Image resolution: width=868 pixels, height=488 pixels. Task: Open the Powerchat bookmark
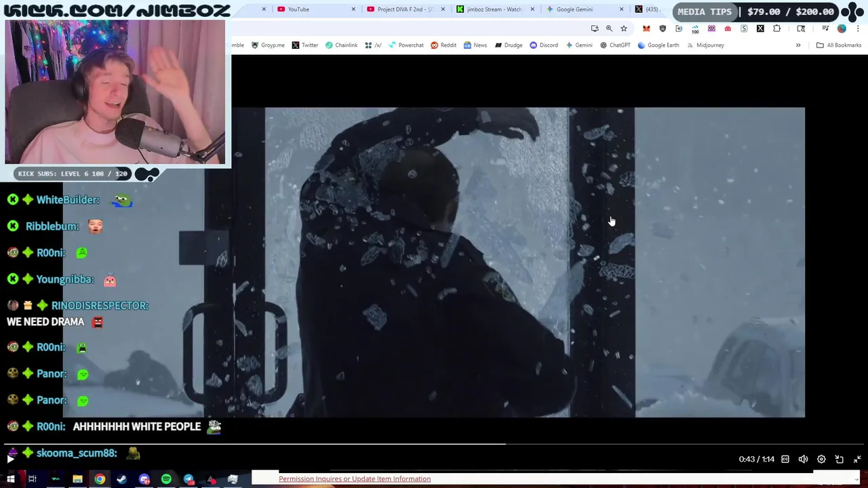point(406,45)
